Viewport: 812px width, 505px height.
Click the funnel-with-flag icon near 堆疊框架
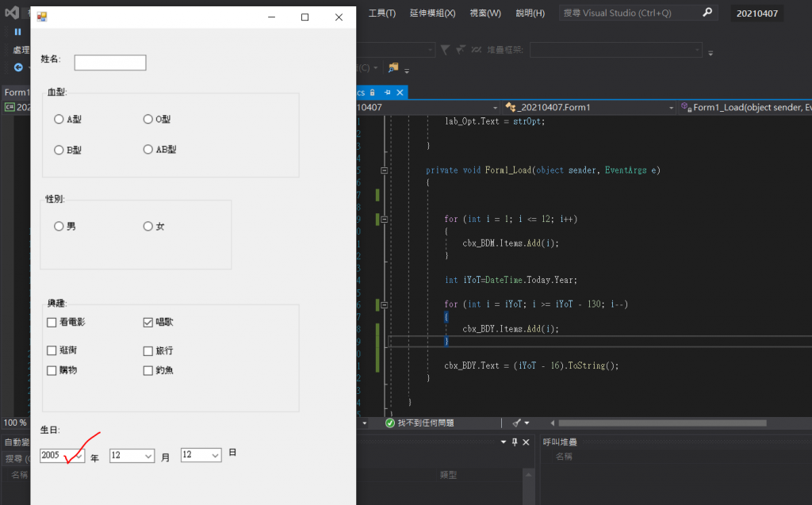(x=461, y=50)
